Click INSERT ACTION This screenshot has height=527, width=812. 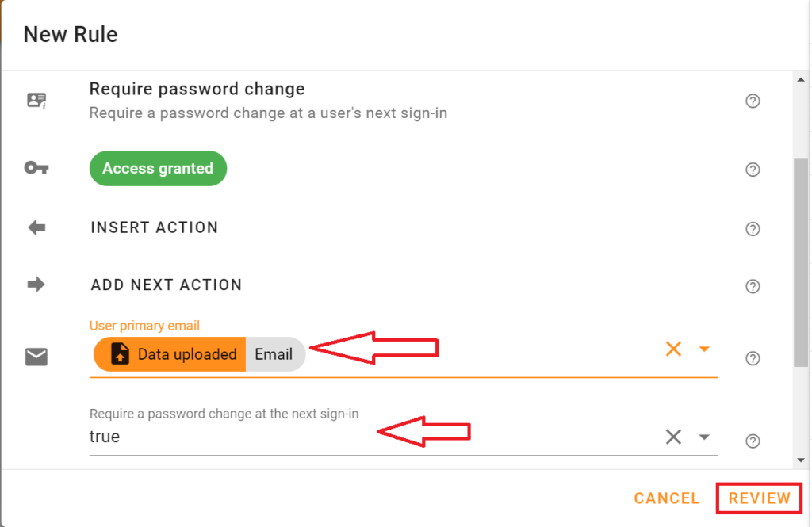(155, 227)
